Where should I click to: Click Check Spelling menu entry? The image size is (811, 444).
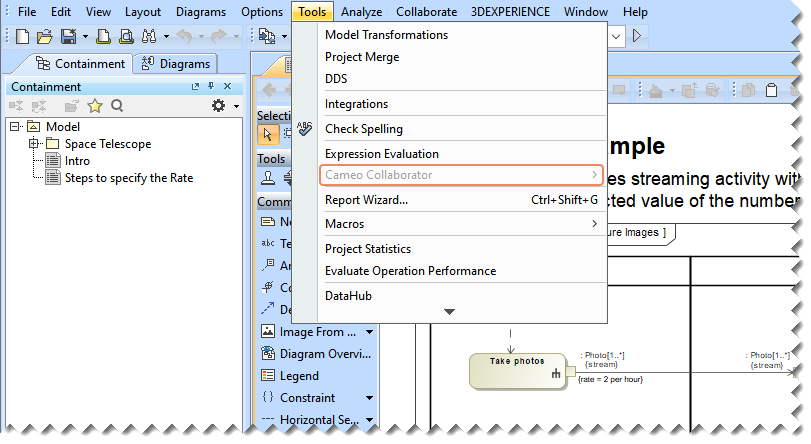pyautogui.click(x=461, y=129)
